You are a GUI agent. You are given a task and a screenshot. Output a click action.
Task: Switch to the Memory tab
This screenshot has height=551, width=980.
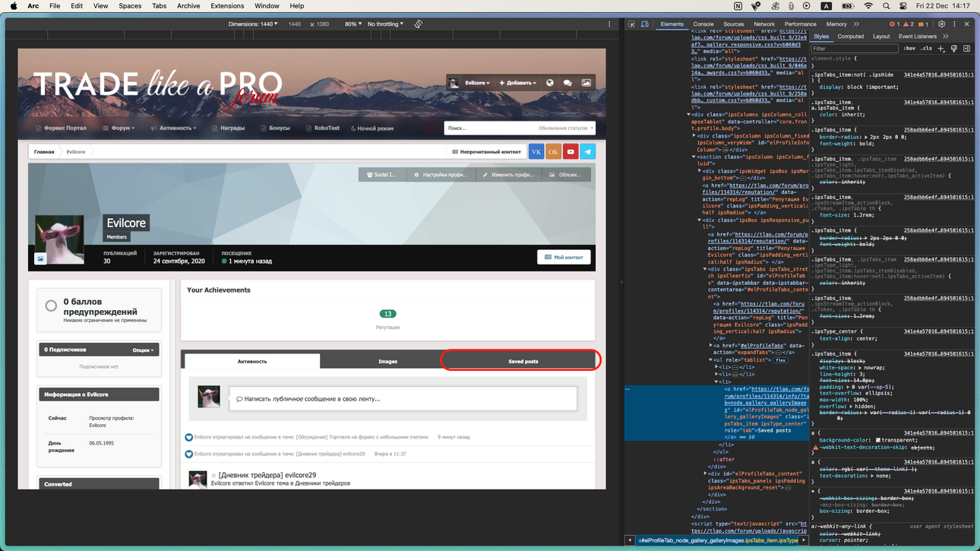(836, 24)
